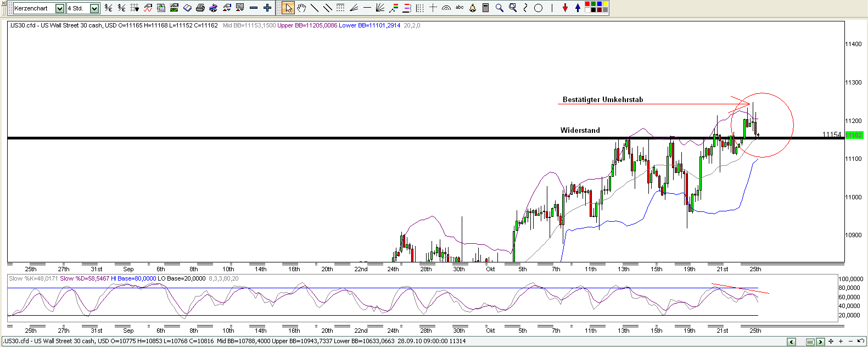Click the green chart overlay icon
This screenshot has width=868, height=347.
174,8
